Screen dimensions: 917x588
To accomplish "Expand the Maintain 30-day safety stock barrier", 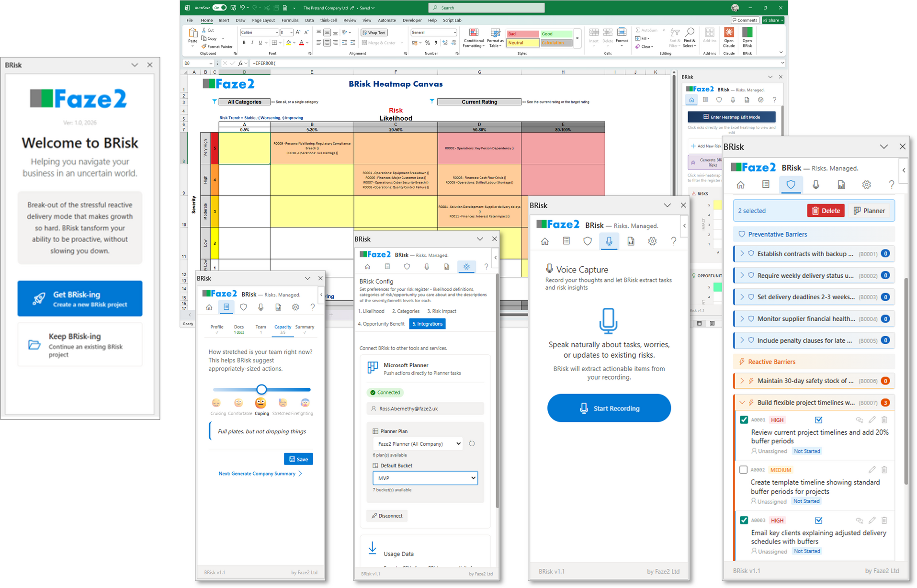I will click(x=742, y=381).
